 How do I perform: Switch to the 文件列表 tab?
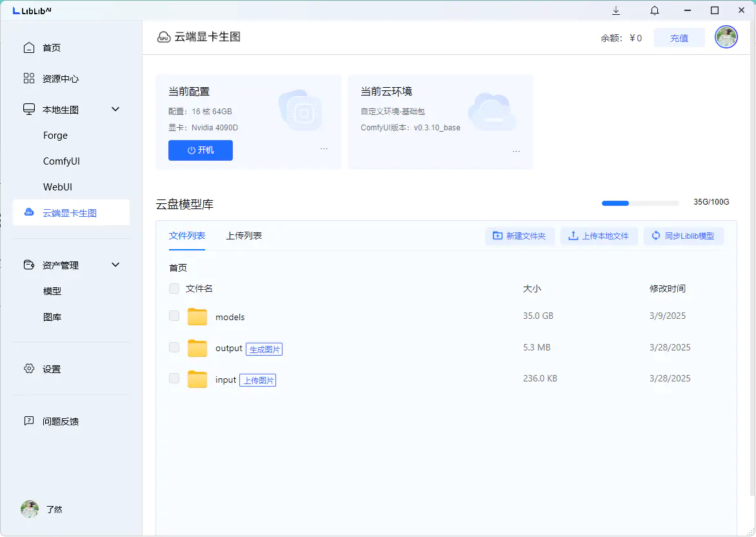[x=187, y=236]
